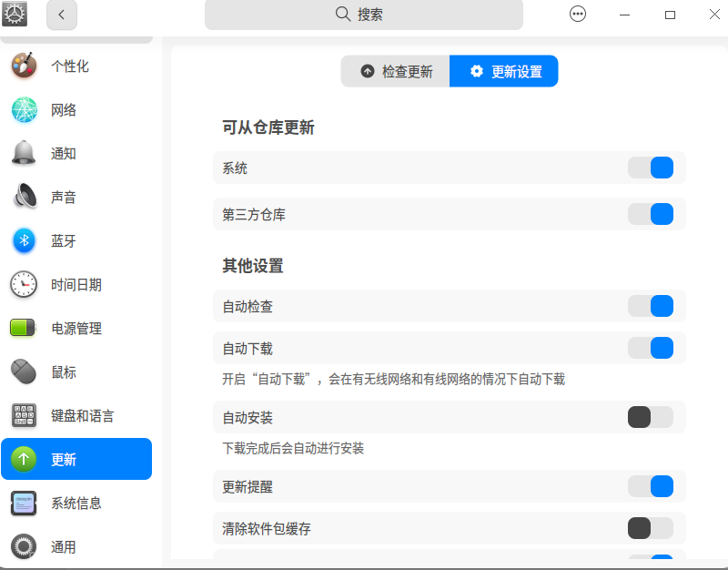Go back using the left chevron button

tap(62, 15)
